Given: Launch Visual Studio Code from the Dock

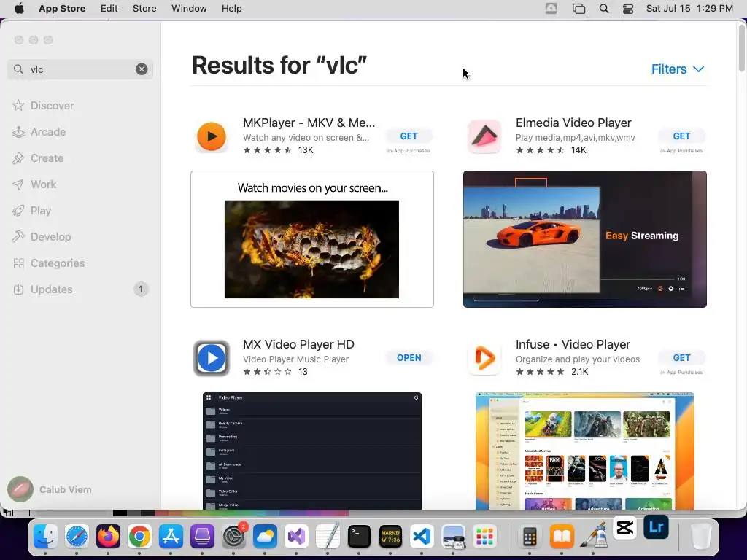Looking at the screenshot, I should click(x=422, y=537).
